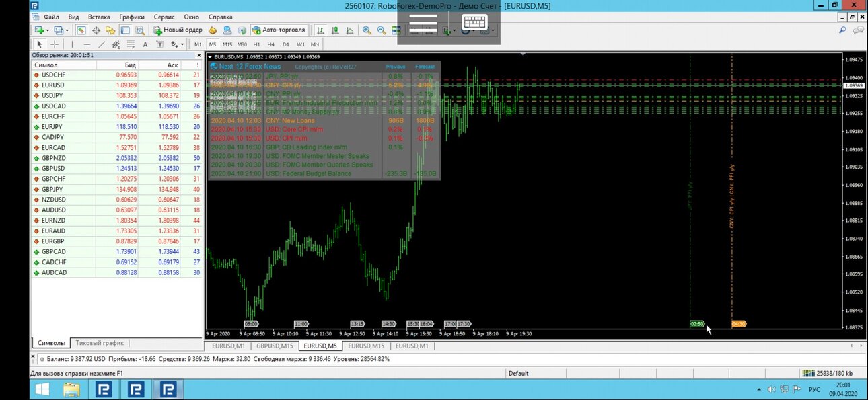Expand the arrows objects dropdown
The height and width of the screenshot is (400, 868).
pos(182,44)
